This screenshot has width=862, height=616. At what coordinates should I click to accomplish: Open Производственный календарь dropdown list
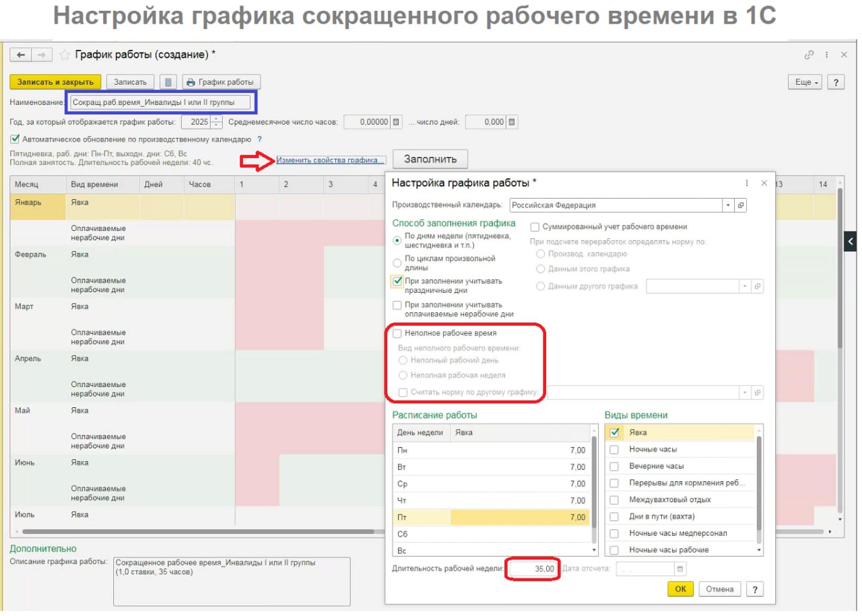[x=727, y=205]
